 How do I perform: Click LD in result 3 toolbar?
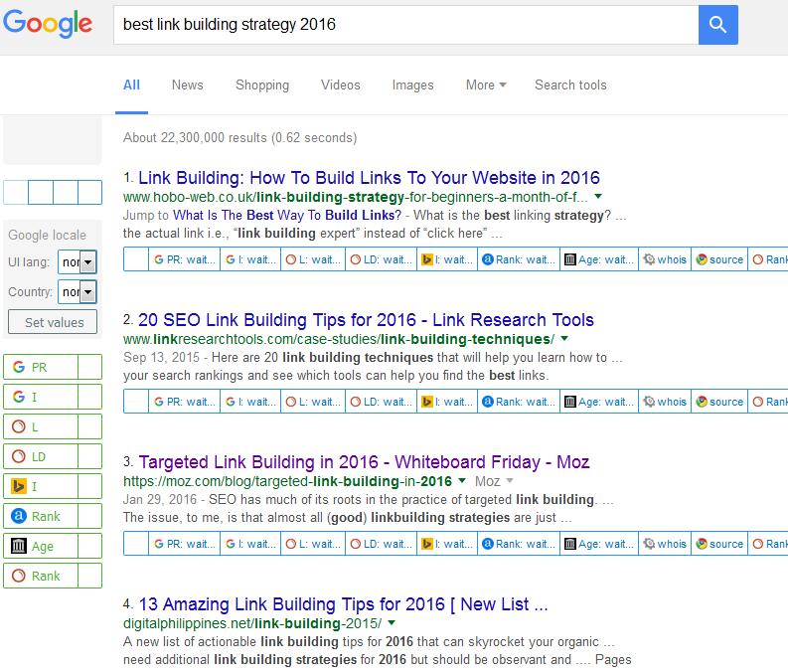click(381, 544)
